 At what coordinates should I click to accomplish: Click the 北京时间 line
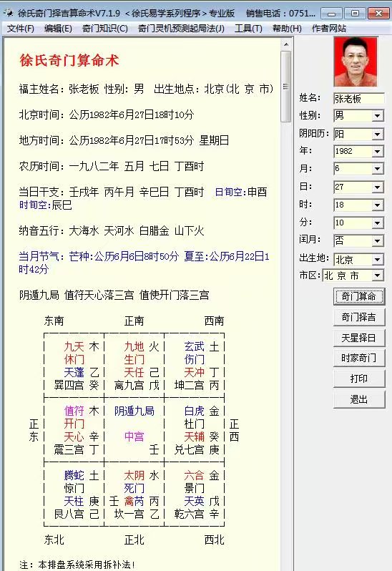(x=107, y=114)
